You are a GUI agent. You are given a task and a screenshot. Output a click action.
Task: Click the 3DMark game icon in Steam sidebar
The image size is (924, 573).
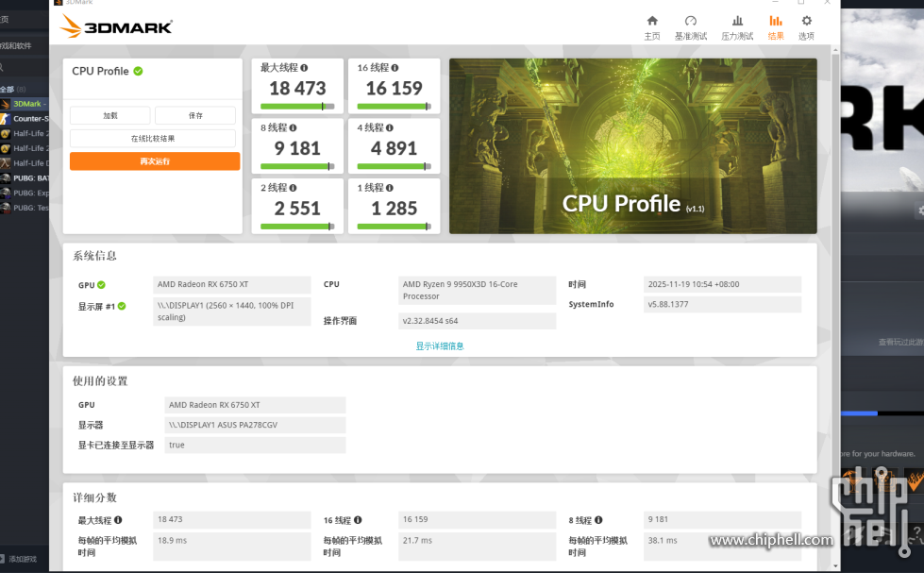(6, 104)
